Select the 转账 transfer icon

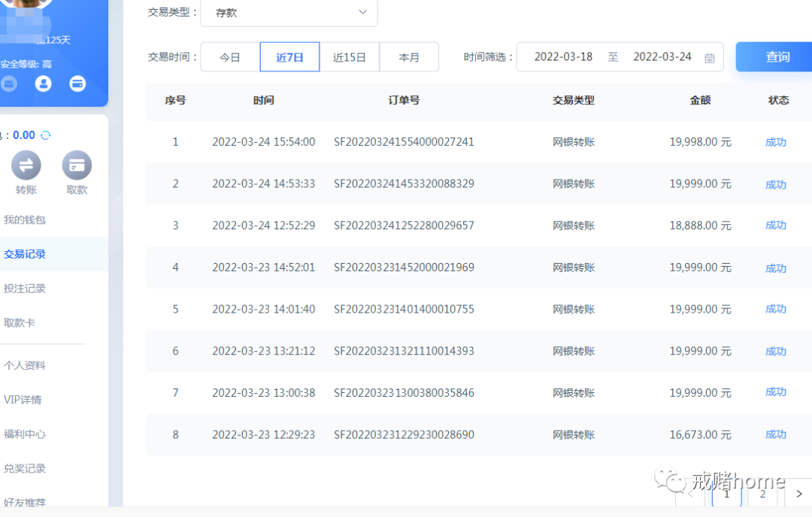[26, 165]
